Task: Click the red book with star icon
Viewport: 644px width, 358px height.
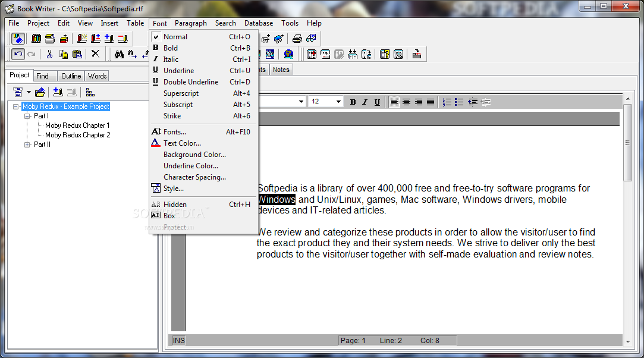Action: 81,39
